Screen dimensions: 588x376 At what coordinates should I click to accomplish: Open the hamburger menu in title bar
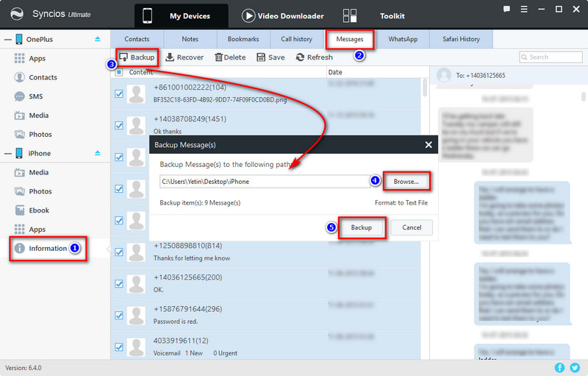coord(524,9)
